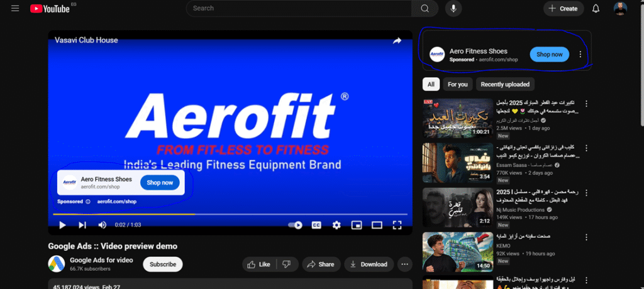Skip to the next video
The image size is (644, 289).
tap(82, 225)
